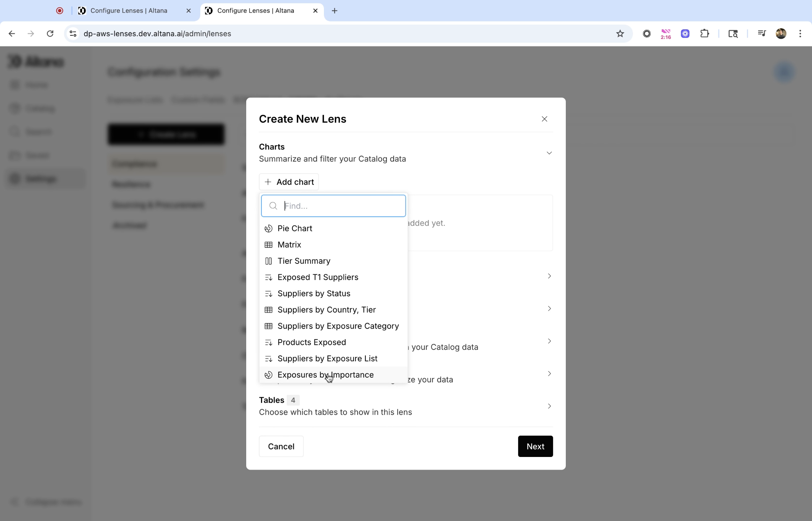Cancel the Create New Lens dialog
Image resolution: width=812 pixels, height=521 pixels.
(281, 446)
